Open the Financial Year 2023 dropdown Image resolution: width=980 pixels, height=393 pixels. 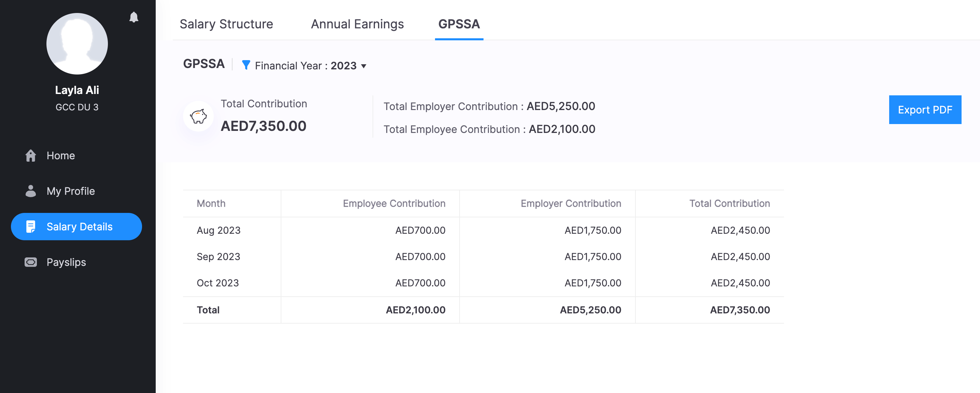pyautogui.click(x=310, y=66)
